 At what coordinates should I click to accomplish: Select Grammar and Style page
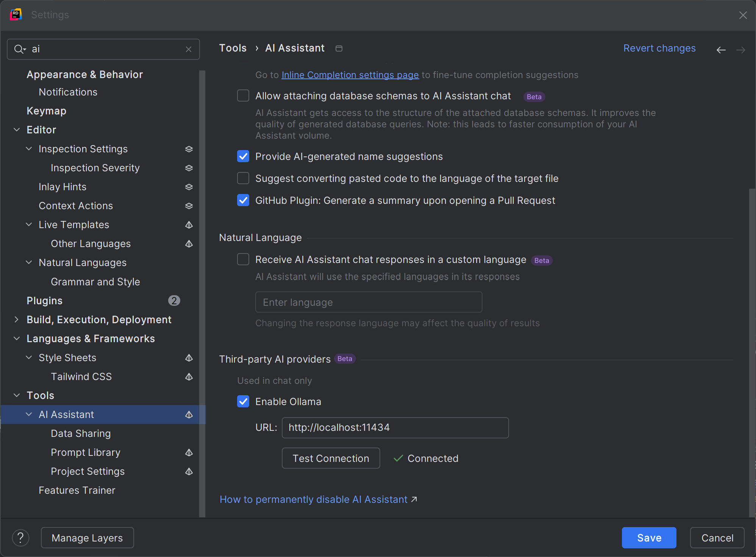(x=95, y=282)
